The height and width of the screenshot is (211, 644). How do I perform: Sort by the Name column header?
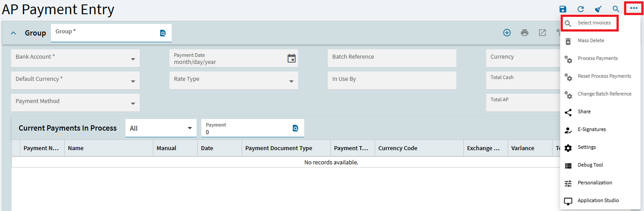pyautogui.click(x=109, y=148)
